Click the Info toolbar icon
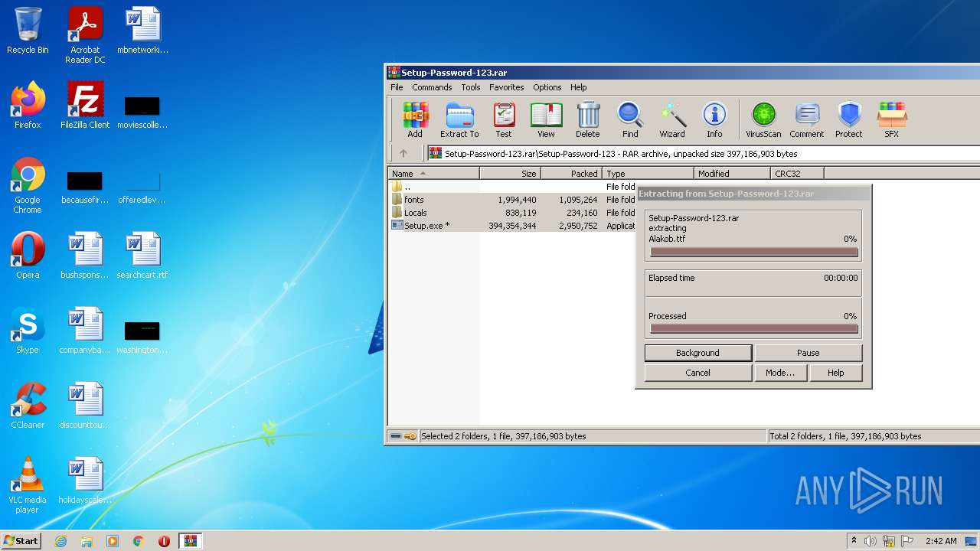Viewport: 980px width, 551px height. pyautogui.click(x=714, y=120)
